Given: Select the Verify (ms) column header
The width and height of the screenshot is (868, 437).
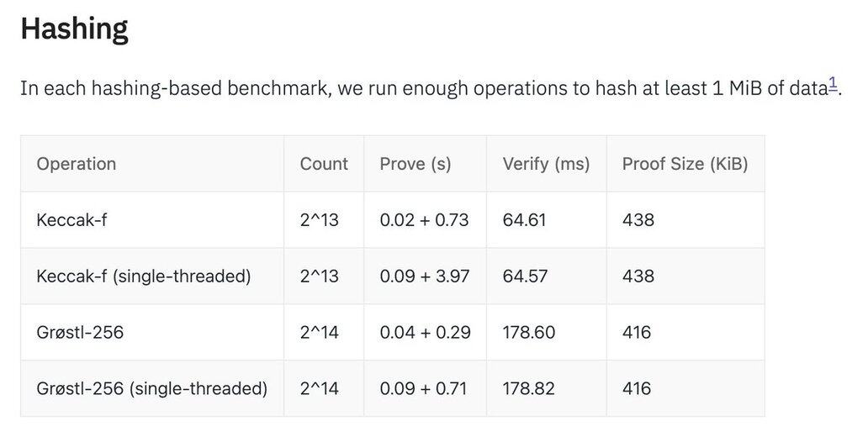Looking at the screenshot, I should click(x=546, y=164).
